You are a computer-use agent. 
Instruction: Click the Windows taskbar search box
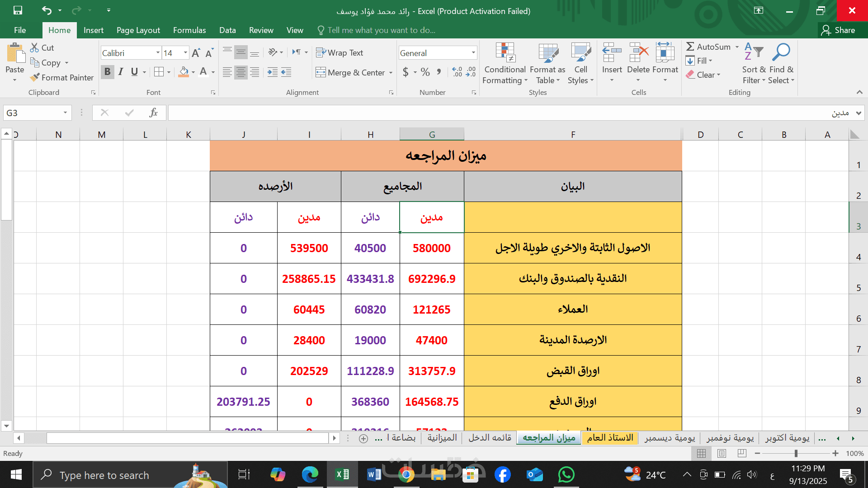(104, 475)
